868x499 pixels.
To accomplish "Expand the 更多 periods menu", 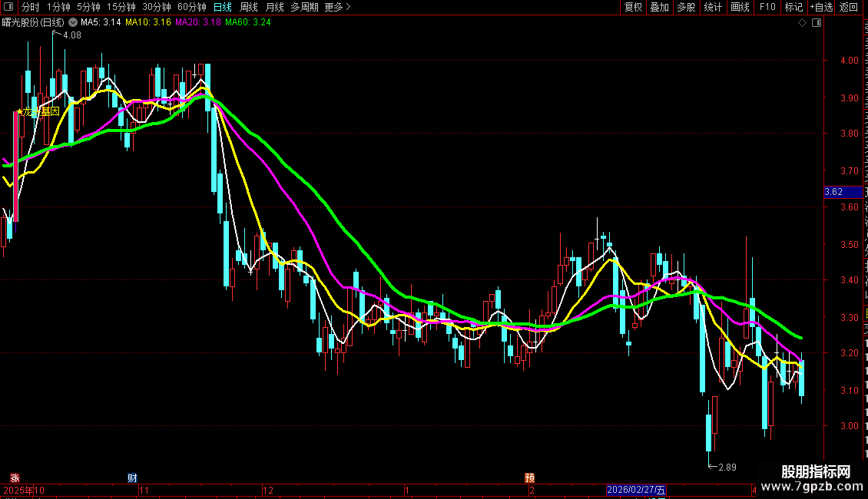I will (337, 7).
